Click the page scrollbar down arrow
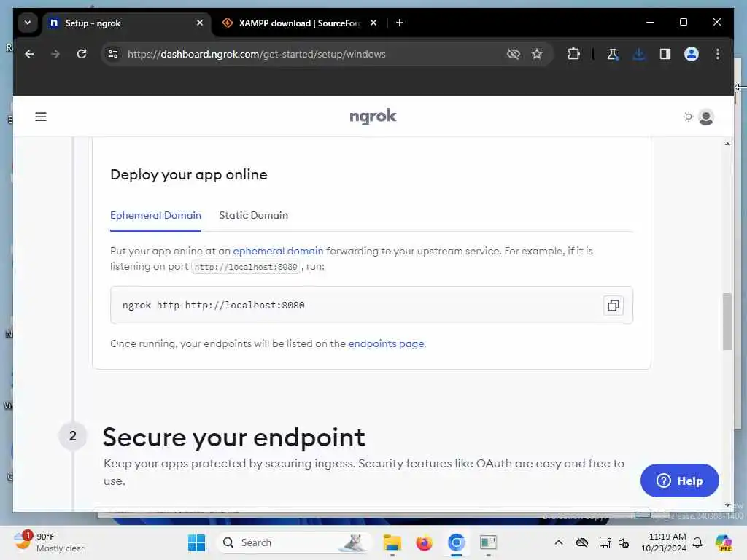747x560 pixels. point(727,505)
